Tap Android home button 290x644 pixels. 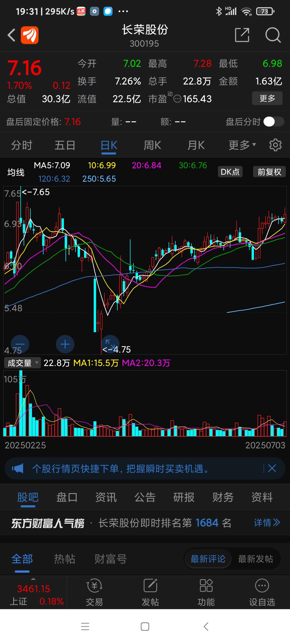(145, 627)
